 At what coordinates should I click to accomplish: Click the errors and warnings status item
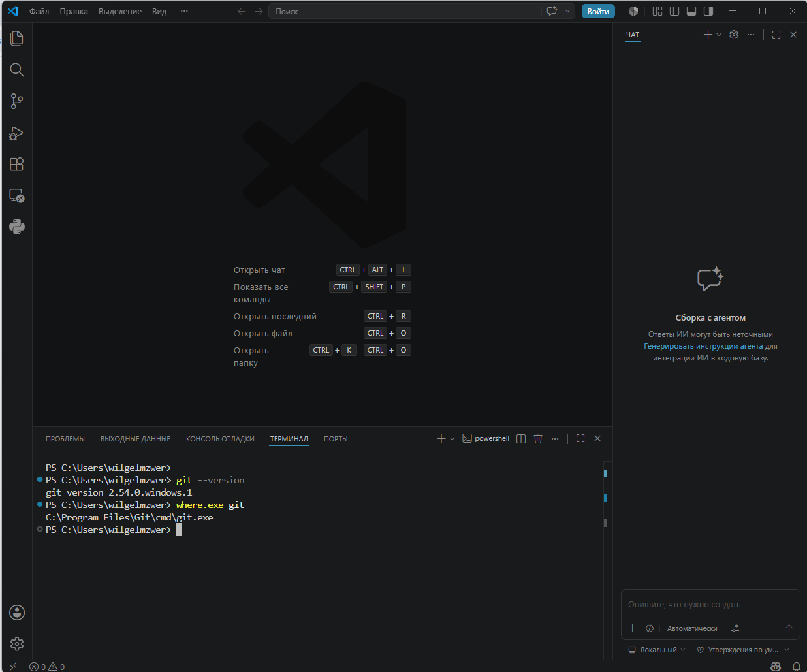(47, 667)
